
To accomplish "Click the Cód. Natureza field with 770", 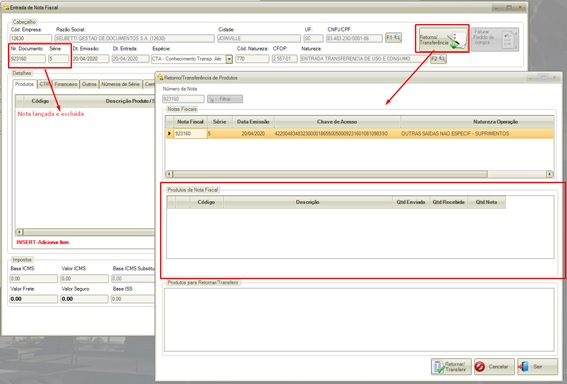I will 252,59.
